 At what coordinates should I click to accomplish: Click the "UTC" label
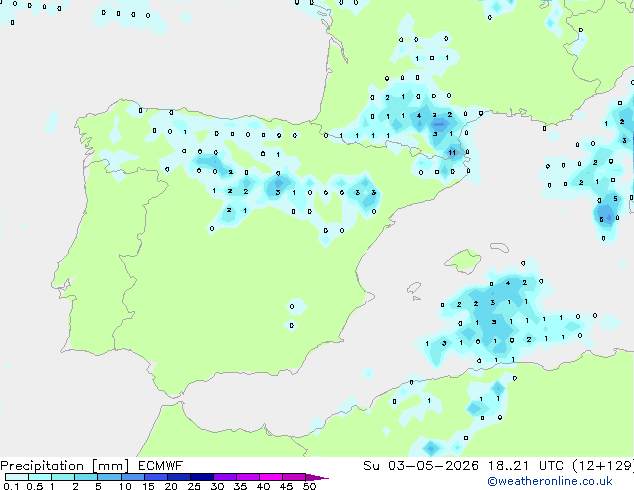[551, 466]
